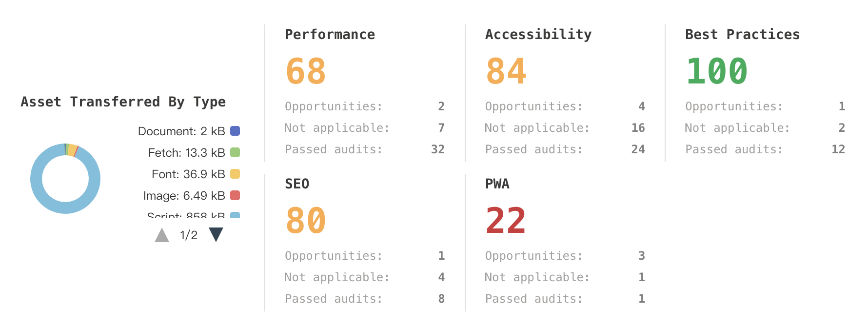Click the SEO heading
Viewport: 868px width, 331px height.
297,184
